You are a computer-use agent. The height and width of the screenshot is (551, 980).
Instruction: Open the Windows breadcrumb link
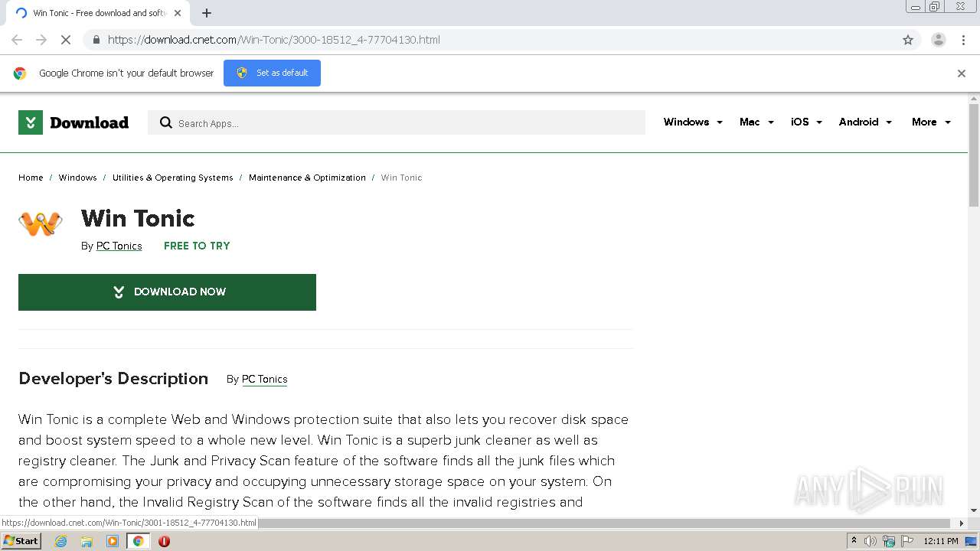click(77, 178)
